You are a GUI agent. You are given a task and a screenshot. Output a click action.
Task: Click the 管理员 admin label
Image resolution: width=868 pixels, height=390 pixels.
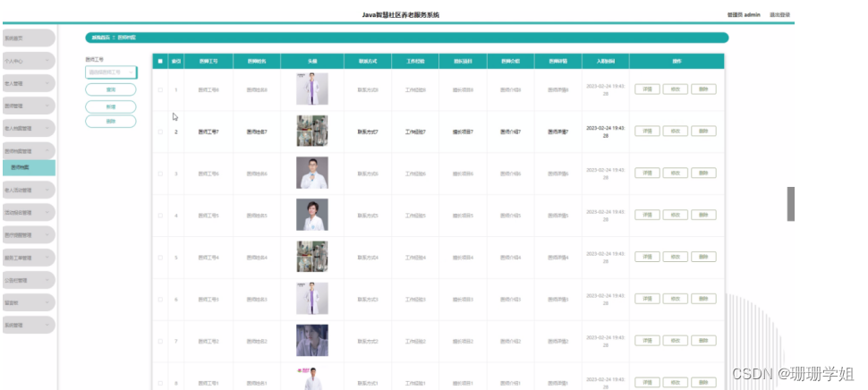tap(744, 15)
